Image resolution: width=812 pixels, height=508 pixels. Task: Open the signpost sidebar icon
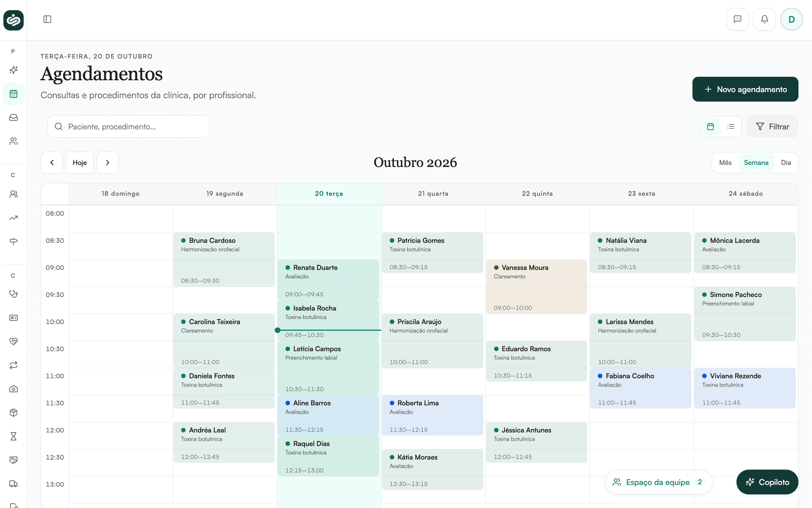[14, 241]
